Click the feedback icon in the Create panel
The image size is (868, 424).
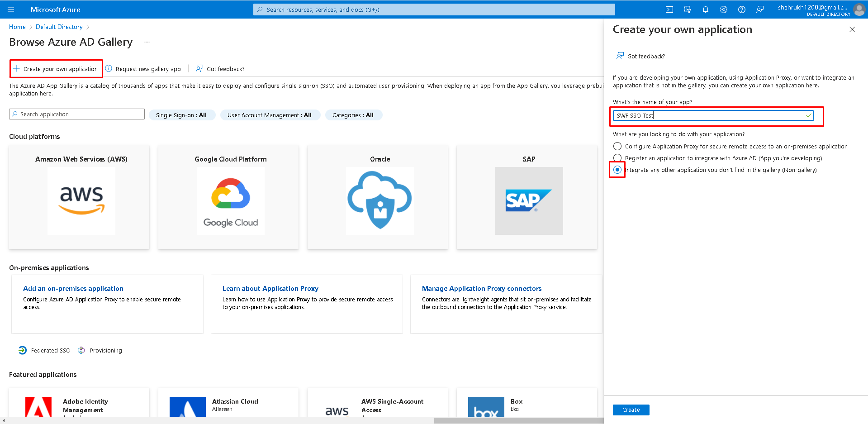coord(620,56)
